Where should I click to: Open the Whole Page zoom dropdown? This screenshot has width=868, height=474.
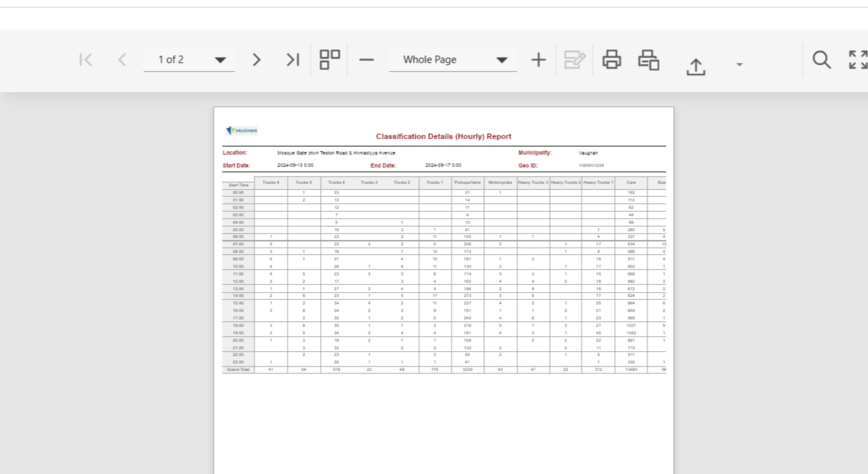501,60
